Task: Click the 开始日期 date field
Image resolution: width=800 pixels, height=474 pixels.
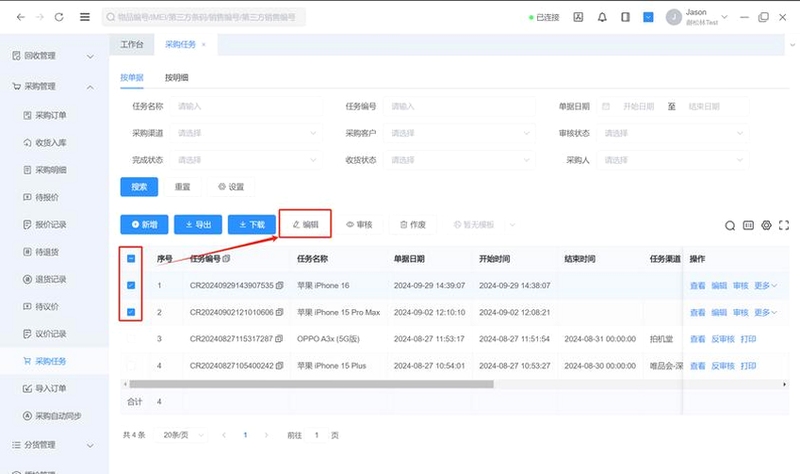Action: click(x=638, y=107)
